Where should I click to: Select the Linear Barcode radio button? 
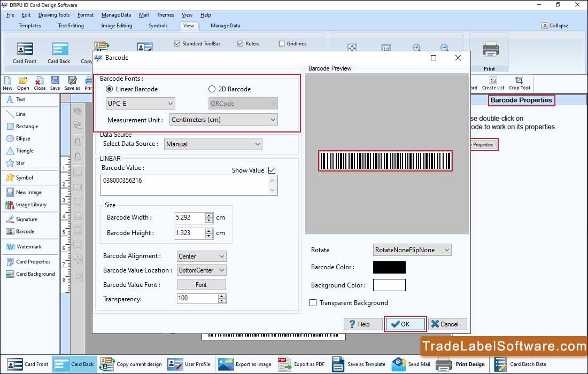(109, 89)
